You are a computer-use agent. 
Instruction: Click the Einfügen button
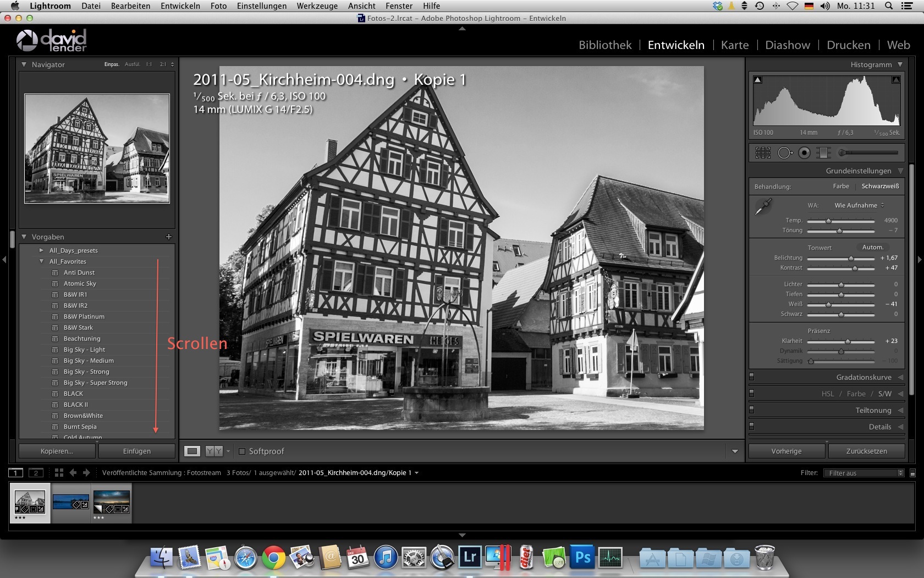coord(137,451)
